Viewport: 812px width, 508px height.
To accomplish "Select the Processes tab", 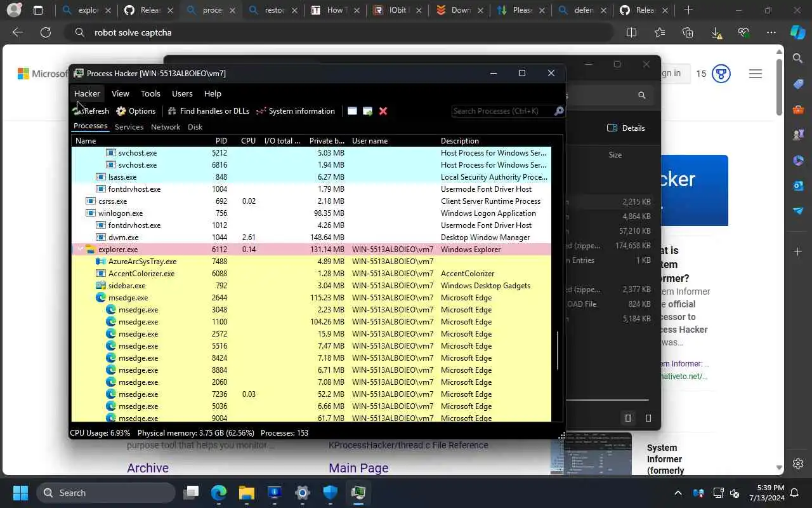I will pos(90,126).
